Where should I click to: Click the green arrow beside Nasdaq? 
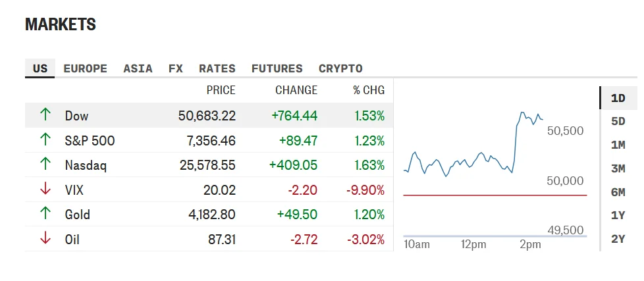(45, 164)
